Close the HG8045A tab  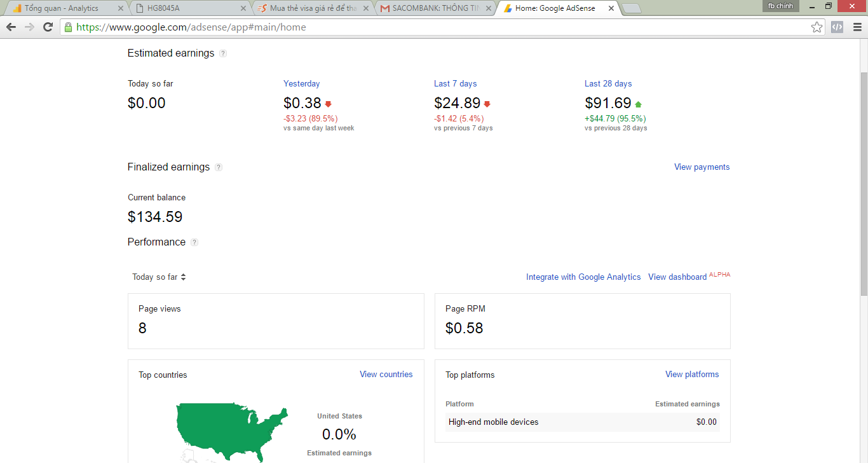243,8
